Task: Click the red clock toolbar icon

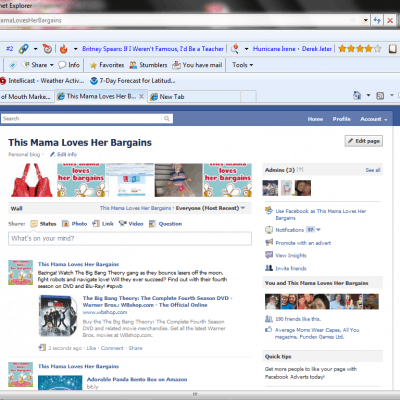Action: point(47,49)
